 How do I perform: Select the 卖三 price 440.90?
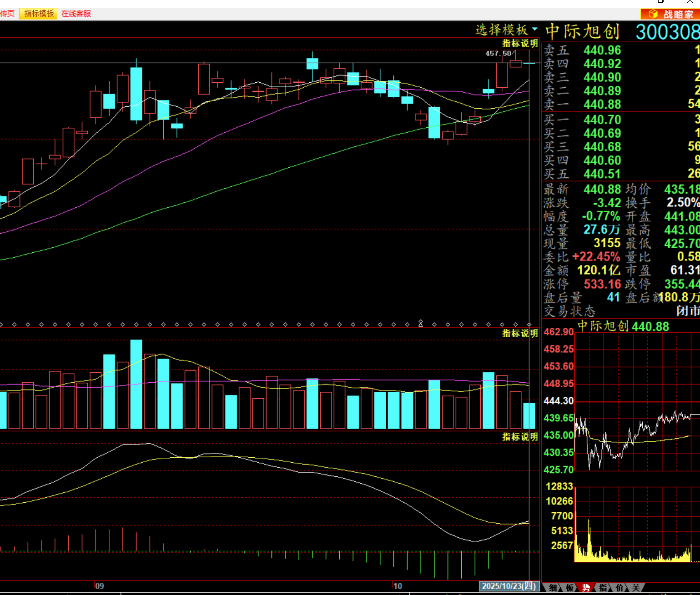click(602, 77)
